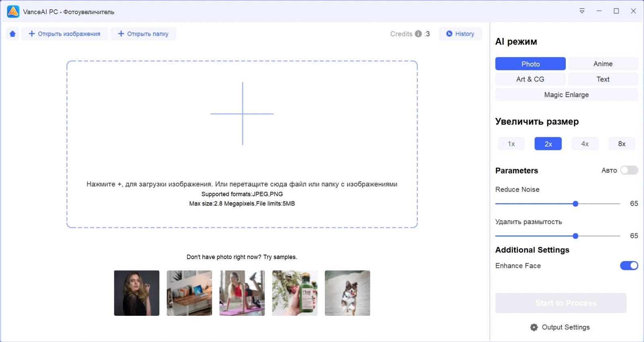Click the gear icon beside Output Settings

pyautogui.click(x=534, y=327)
